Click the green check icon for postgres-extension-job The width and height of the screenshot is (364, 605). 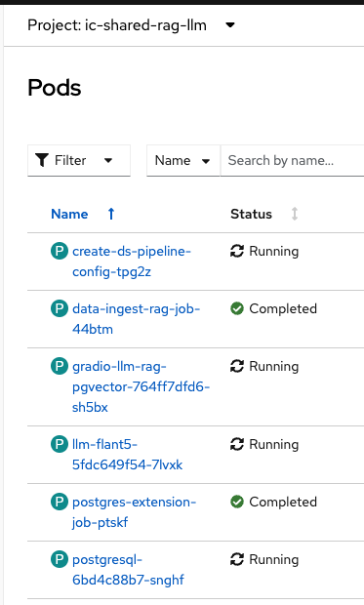(x=237, y=502)
